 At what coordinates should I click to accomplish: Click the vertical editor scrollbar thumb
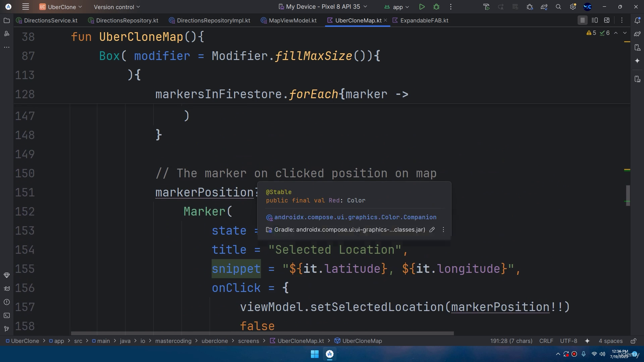(628, 195)
